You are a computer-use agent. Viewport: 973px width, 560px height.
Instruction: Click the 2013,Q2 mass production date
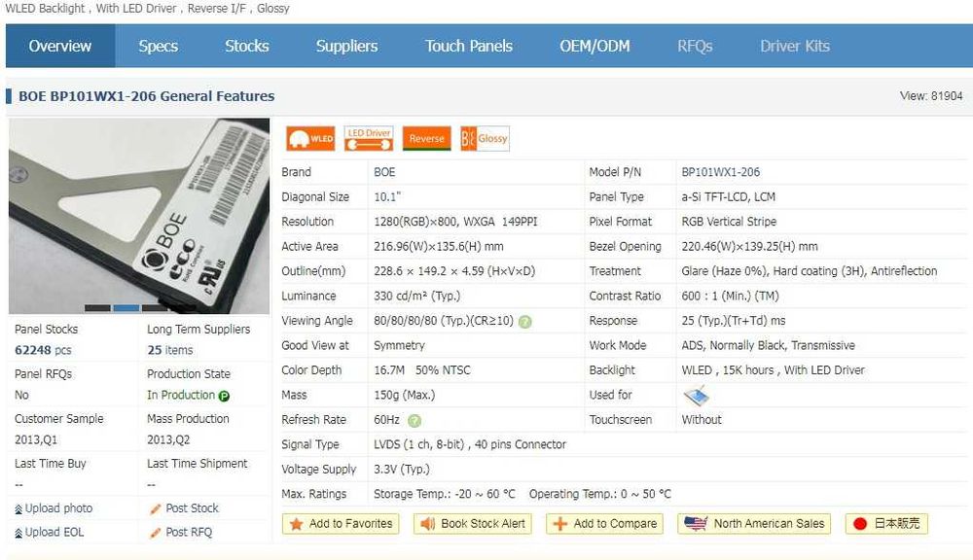[168, 439]
